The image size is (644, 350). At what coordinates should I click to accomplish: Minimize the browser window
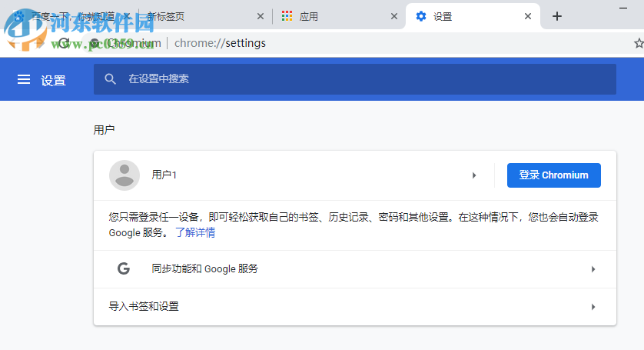[623, 8]
